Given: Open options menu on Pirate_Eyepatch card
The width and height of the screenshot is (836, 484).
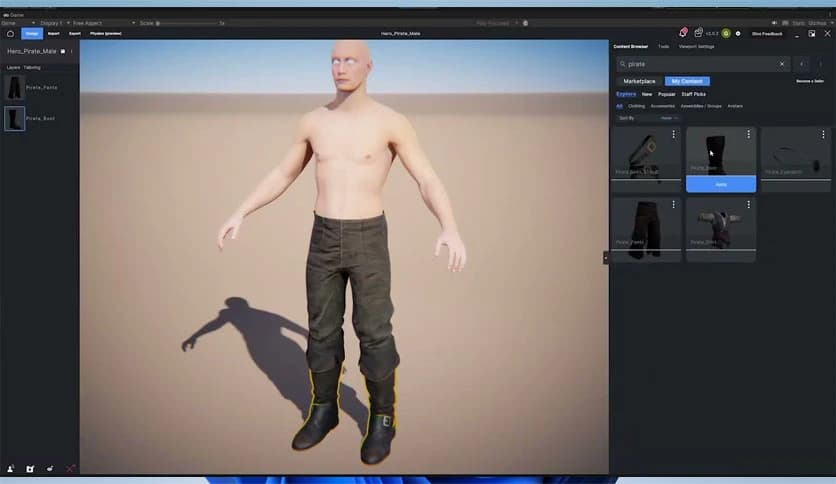Looking at the screenshot, I should tap(823, 134).
